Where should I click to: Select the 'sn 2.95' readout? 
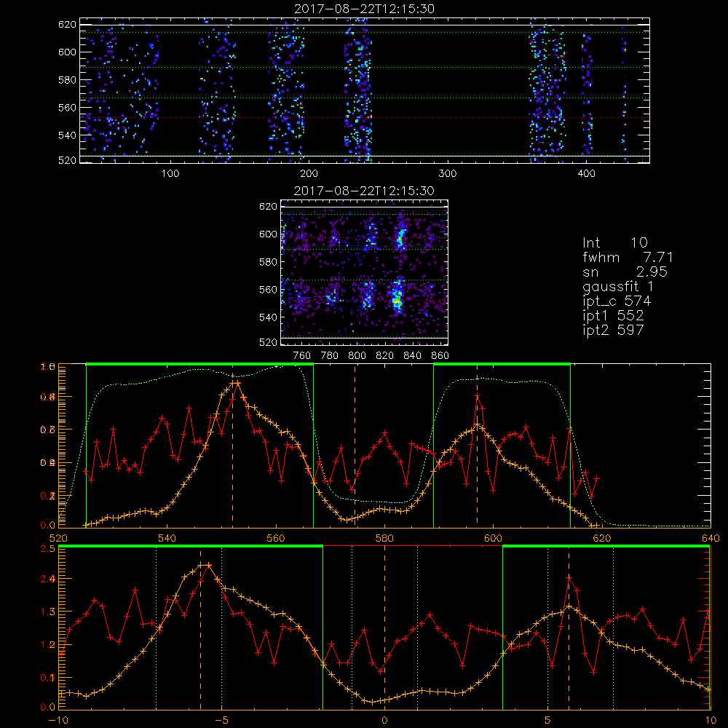coord(625,272)
